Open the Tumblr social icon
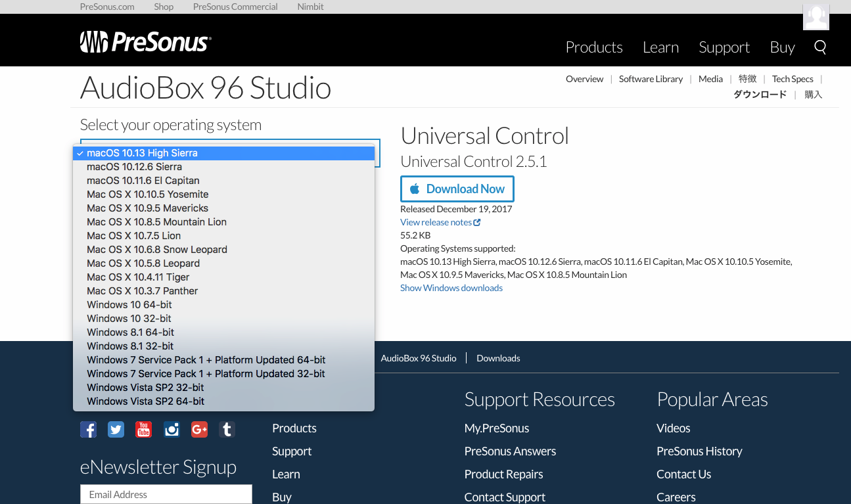This screenshot has height=504, width=851. click(x=227, y=430)
